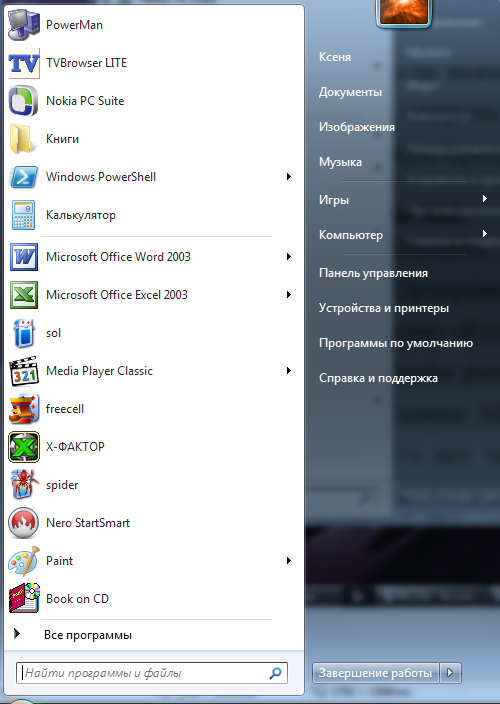The width and height of the screenshot is (500, 704).
Task: Open Устройства и принтеры
Action: tap(384, 308)
